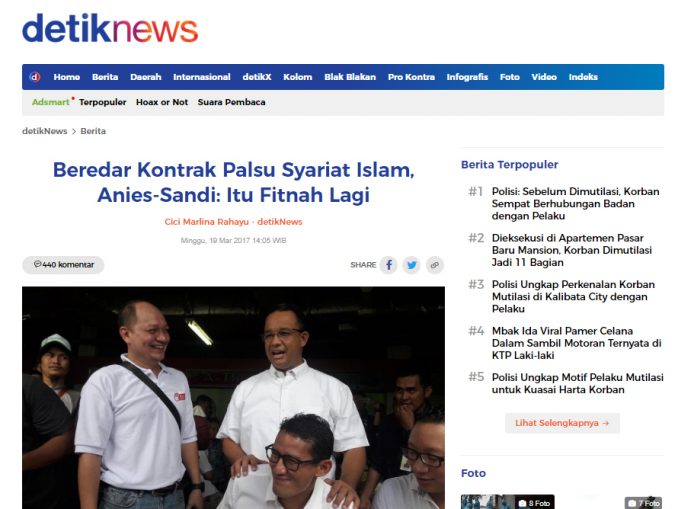Open the detik 'd' network icon
The width and height of the screenshot is (678, 509).
tap(35, 77)
